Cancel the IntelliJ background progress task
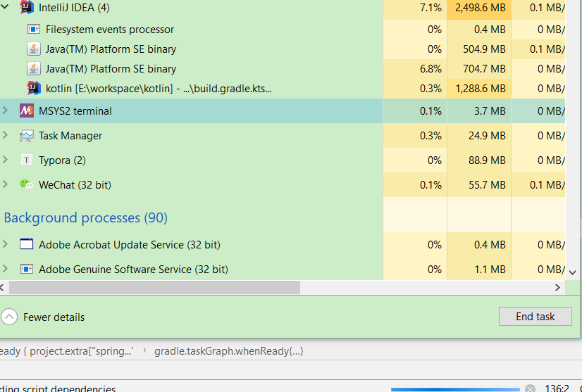Screen dimensions: 582x392 point(530,388)
